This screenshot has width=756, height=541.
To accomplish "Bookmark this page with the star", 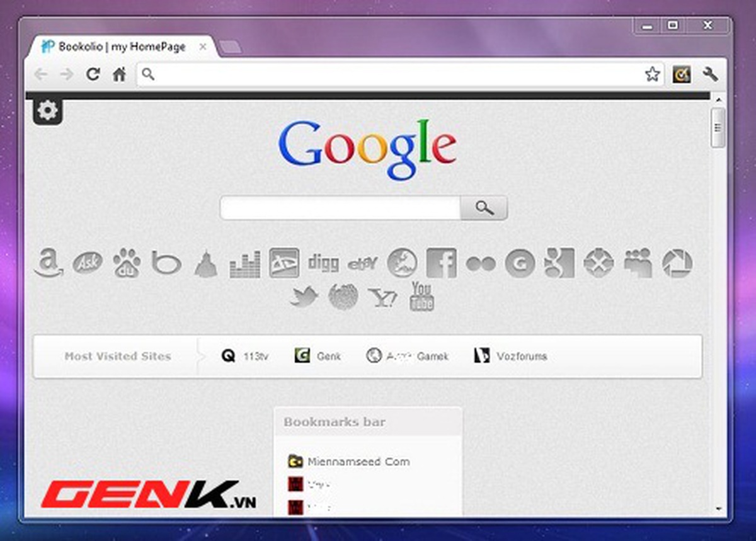I will point(652,74).
